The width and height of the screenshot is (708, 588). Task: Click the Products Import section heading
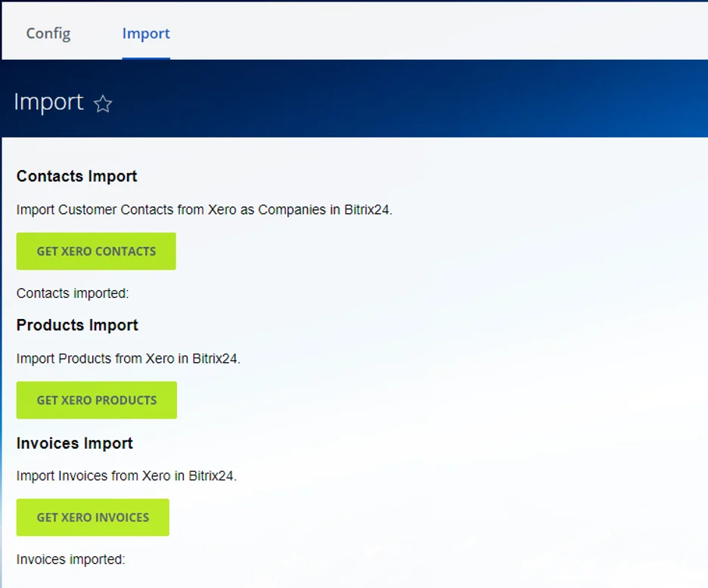[77, 325]
